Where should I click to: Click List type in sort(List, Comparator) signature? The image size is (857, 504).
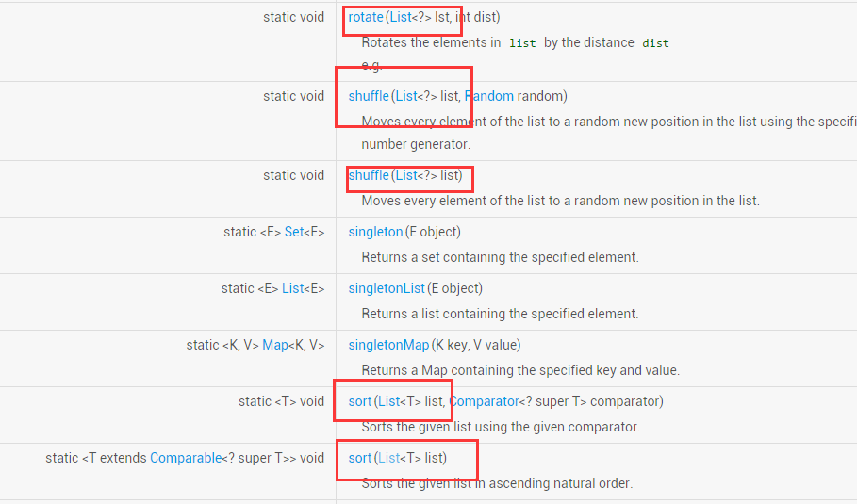389,401
